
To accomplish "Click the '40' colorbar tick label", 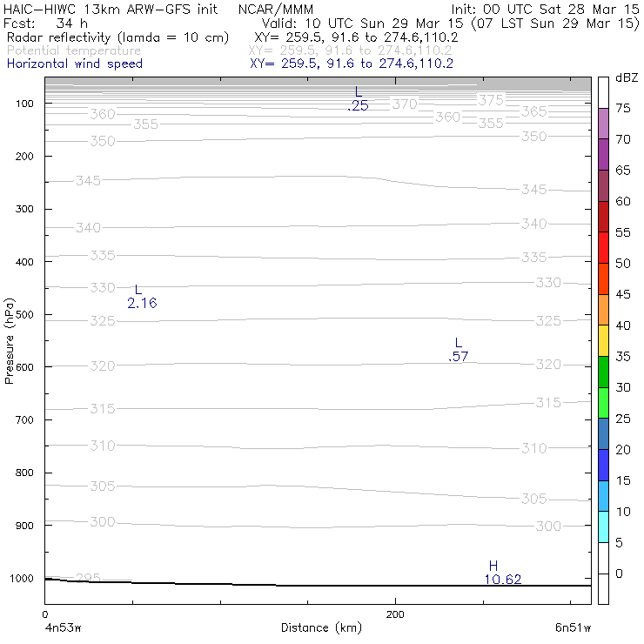I will 622,325.
